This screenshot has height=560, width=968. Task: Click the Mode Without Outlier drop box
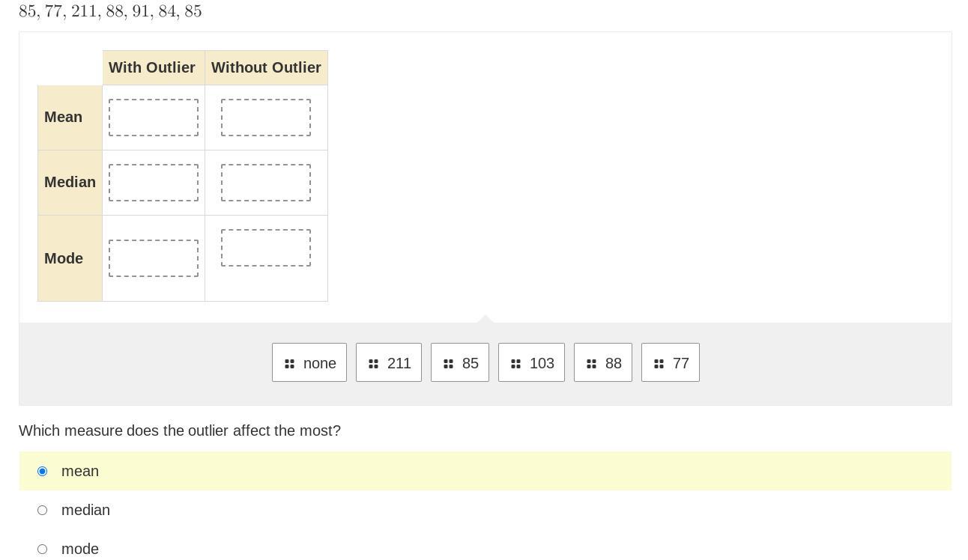tap(266, 248)
